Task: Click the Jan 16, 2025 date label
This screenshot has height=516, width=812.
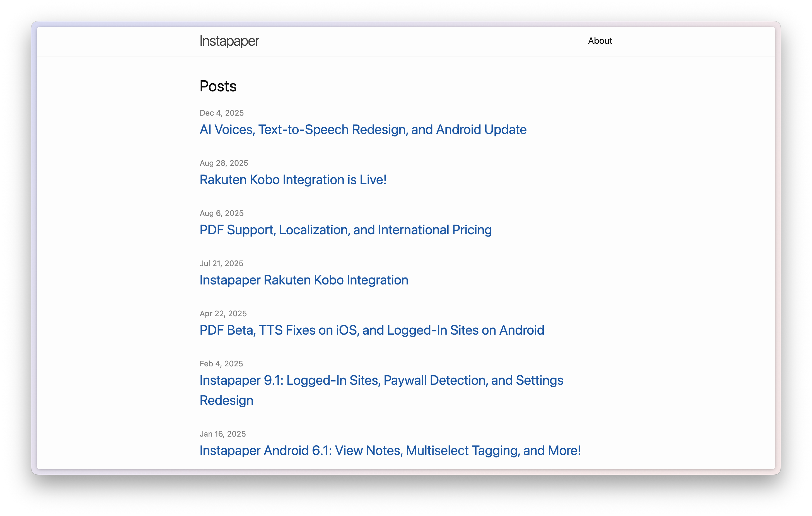Action: coord(222,434)
